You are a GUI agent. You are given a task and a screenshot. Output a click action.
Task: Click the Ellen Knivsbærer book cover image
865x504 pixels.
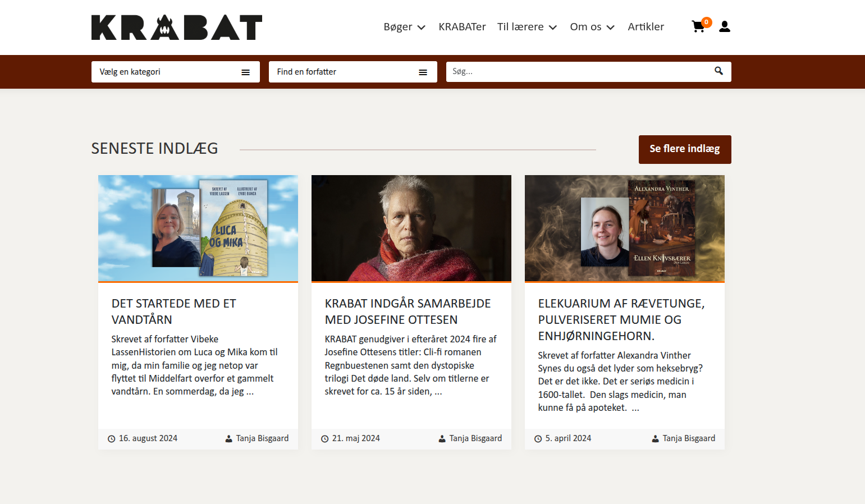pyautogui.click(x=662, y=227)
